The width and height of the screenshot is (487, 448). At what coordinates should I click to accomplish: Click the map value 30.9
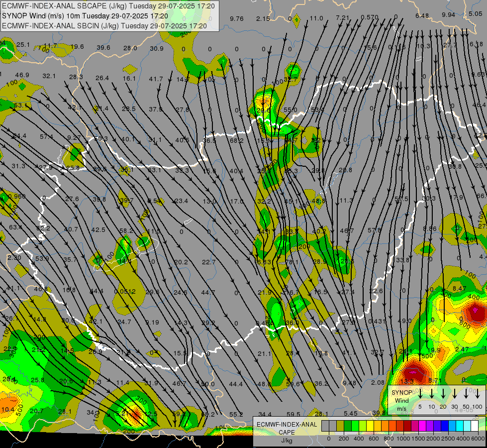tap(157, 48)
